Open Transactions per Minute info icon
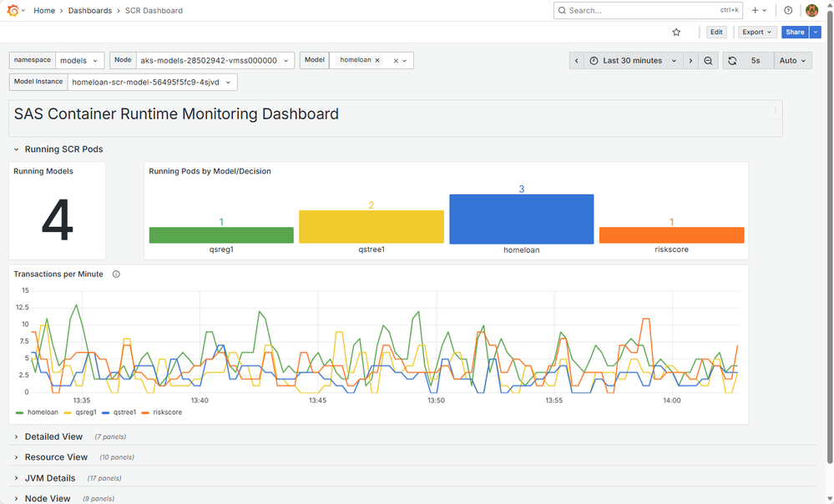The height and width of the screenshot is (504, 834). click(116, 275)
